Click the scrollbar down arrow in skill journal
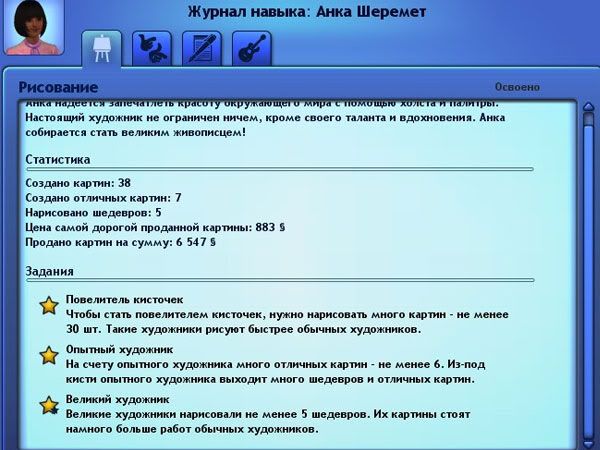The width and height of the screenshot is (600, 450). click(589, 443)
